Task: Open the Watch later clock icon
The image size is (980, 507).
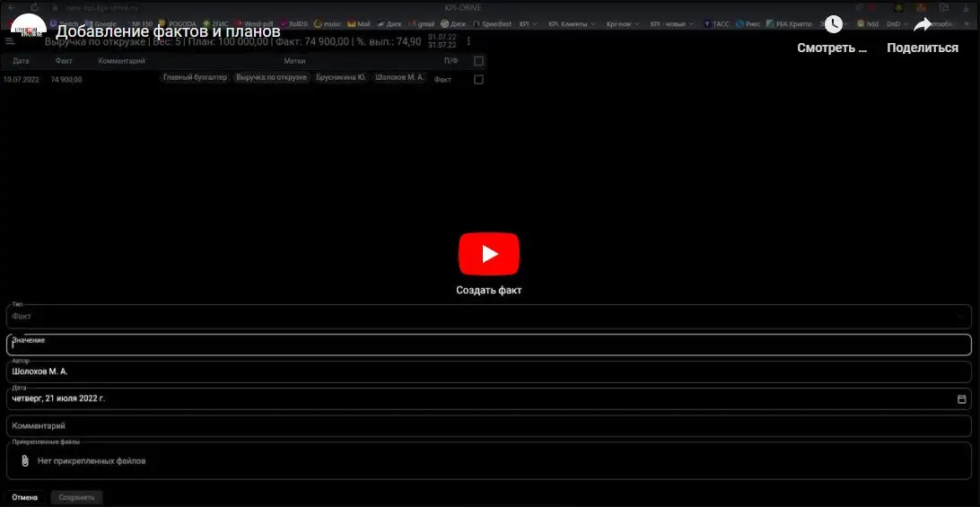Action: (x=833, y=24)
